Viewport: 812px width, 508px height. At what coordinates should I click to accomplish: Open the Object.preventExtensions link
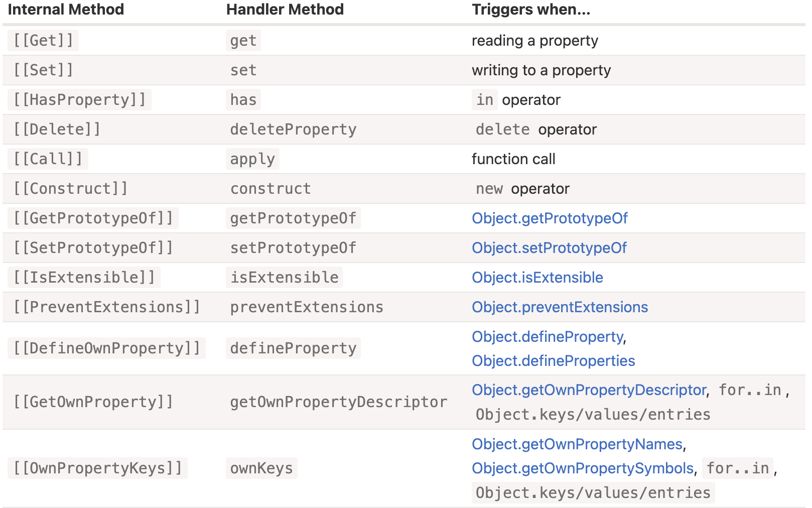point(560,307)
